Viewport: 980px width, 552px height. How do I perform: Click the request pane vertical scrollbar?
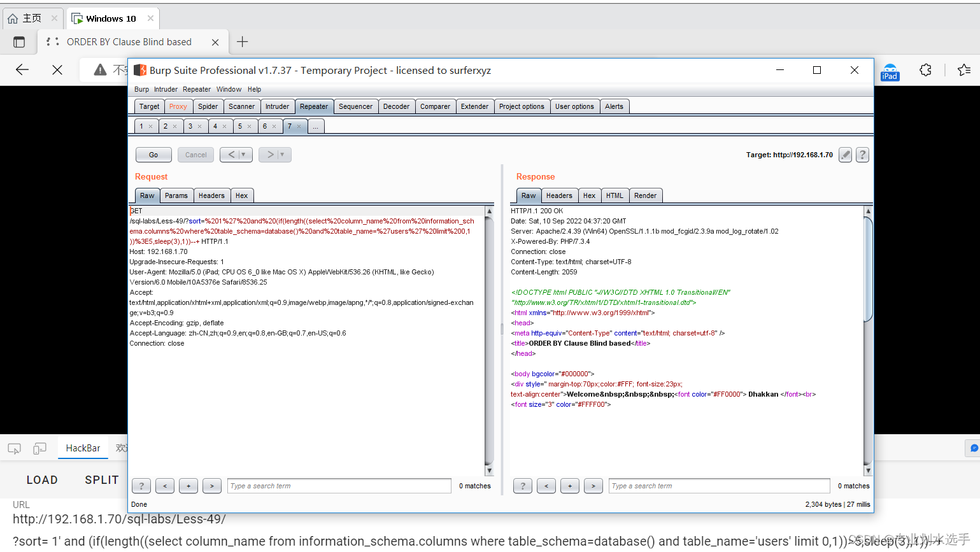point(489,341)
